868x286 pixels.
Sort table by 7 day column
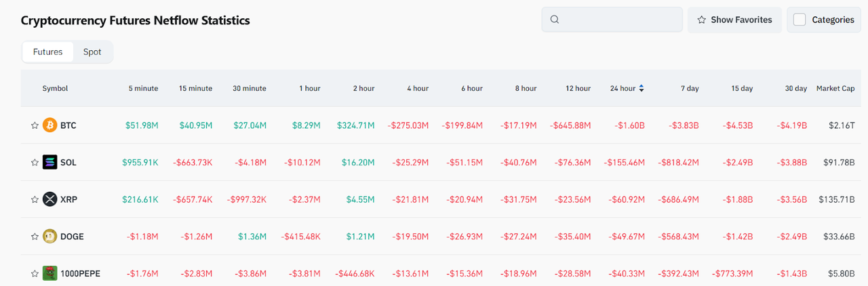pyautogui.click(x=690, y=88)
